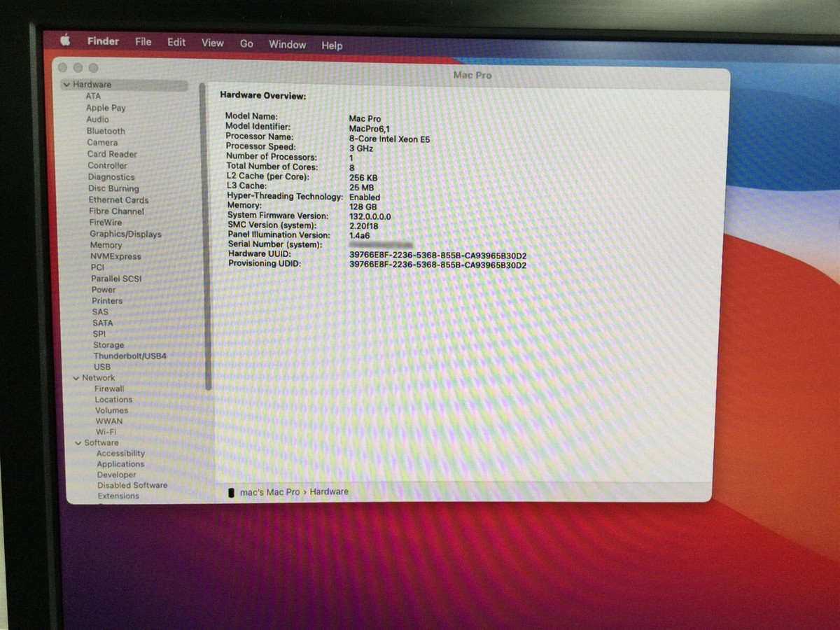840x630 pixels.
Task: Select Firewall in the sidebar
Action: [109, 388]
